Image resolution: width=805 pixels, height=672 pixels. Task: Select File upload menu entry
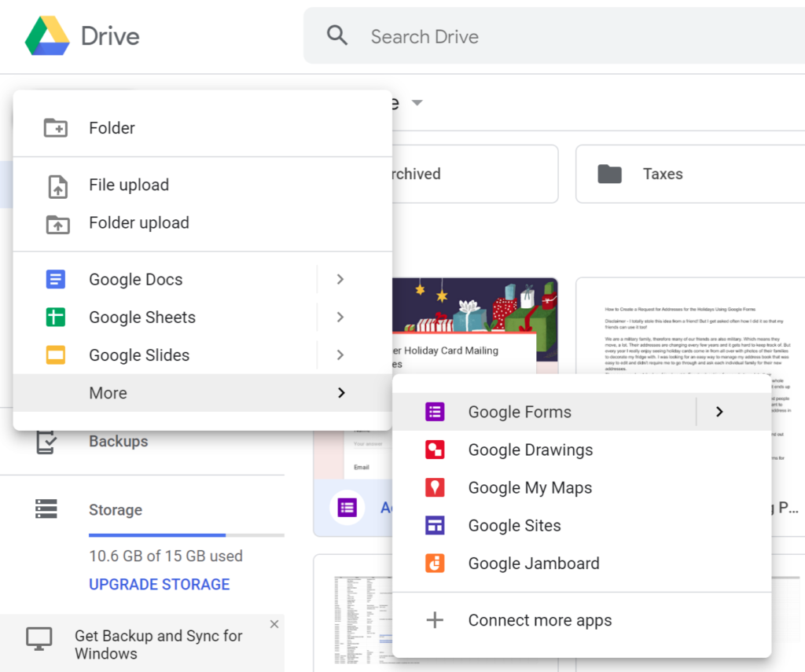tap(202, 185)
